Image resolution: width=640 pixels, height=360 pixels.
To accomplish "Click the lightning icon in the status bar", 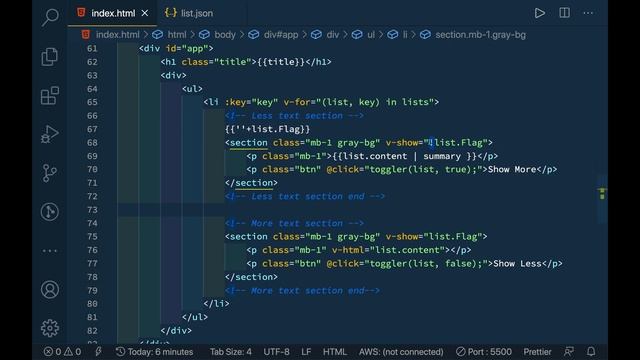I will point(98,351).
